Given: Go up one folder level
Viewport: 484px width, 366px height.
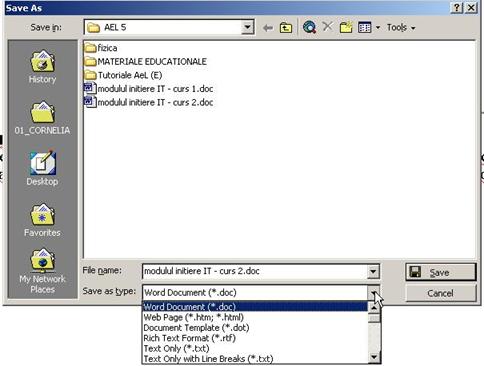Looking at the screenshot, I should (286, 28).
